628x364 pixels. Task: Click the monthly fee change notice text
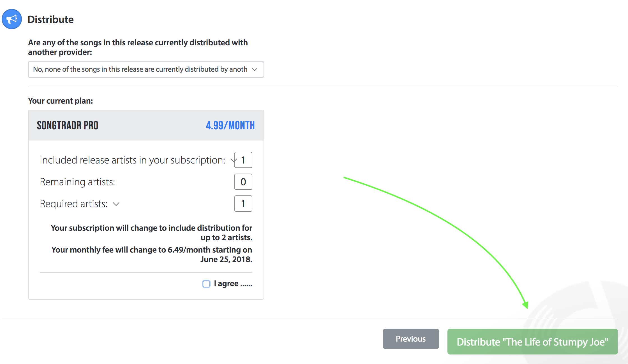point(152,254)
